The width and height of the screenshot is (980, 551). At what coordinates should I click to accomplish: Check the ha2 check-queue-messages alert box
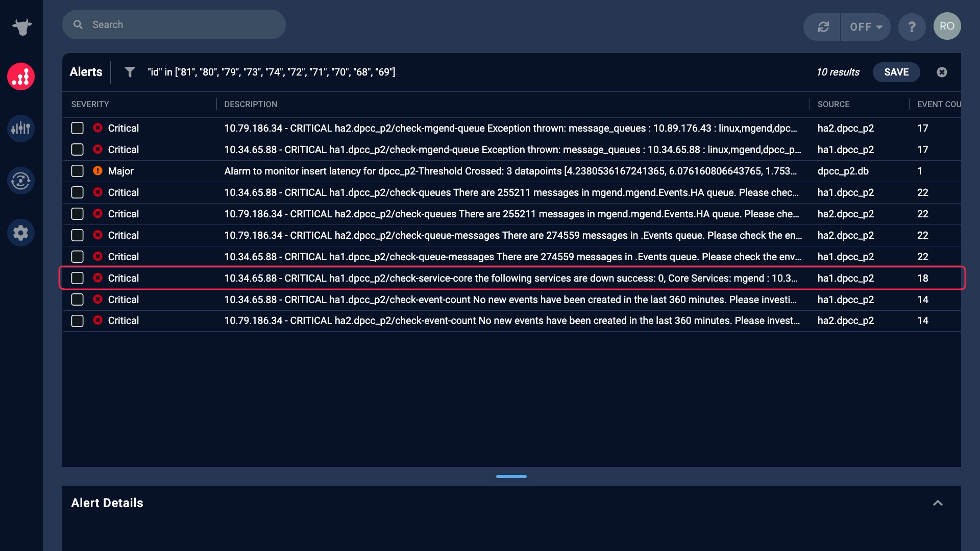[x=77, y=235]
